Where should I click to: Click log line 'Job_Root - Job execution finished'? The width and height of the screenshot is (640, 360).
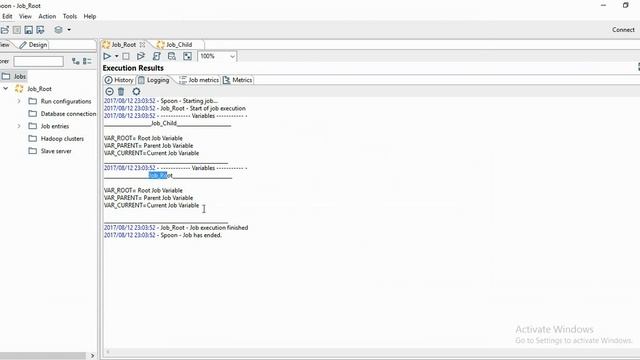coord(176,228)
